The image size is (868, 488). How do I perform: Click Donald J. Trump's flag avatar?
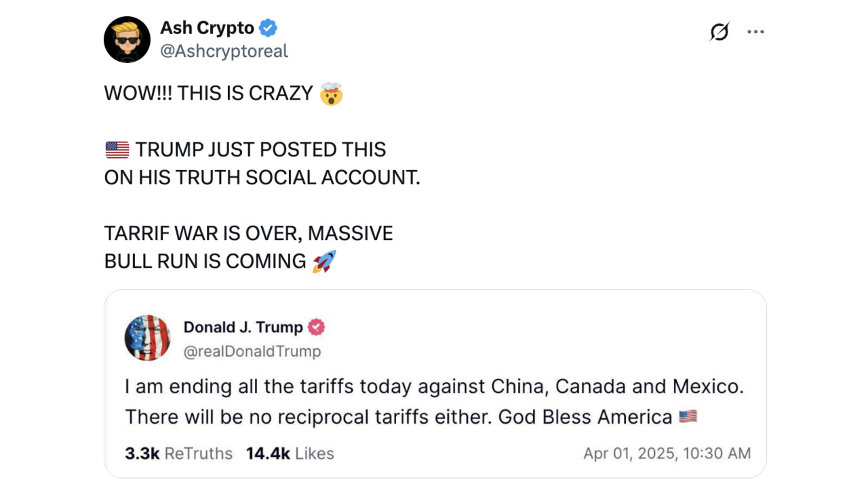pos(147,338)
